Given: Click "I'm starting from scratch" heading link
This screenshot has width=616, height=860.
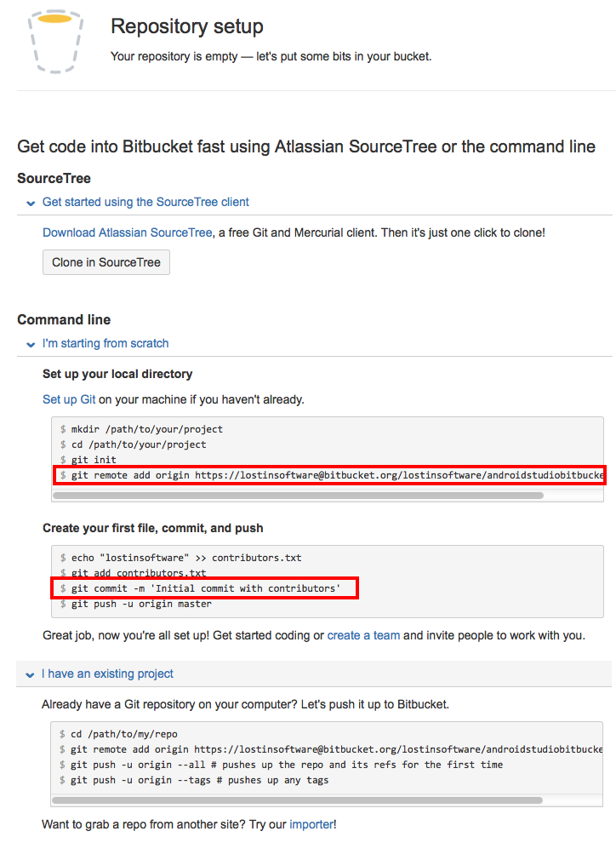Looking at the screenshot, I should coord(106,343).
